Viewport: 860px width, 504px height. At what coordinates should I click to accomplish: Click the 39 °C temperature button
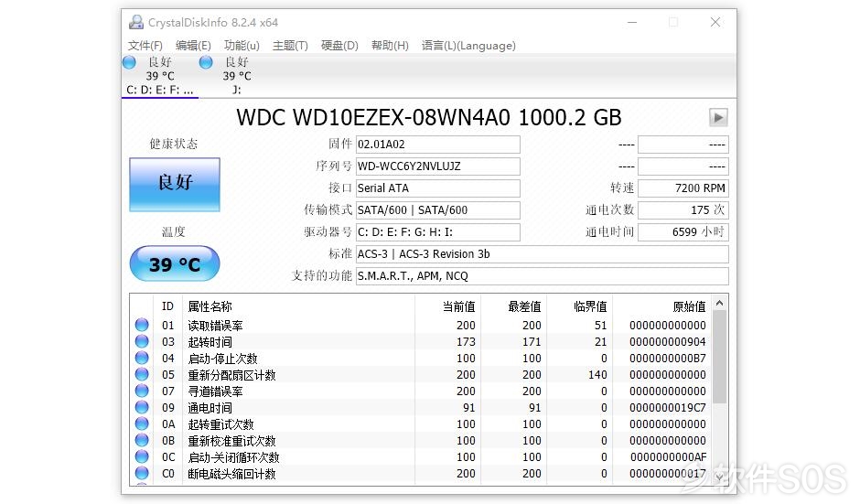[x=175, y=263]
